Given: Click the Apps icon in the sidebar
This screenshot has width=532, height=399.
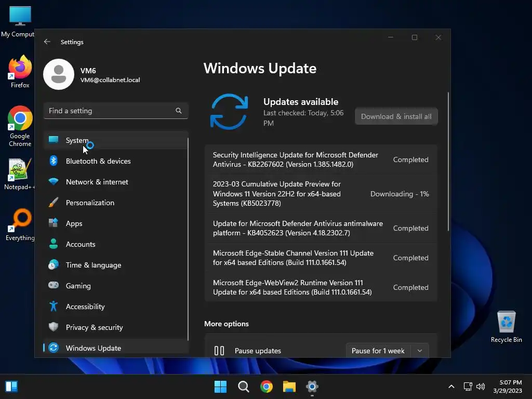Looking at the screenshot, I should (x=54, y=223).
